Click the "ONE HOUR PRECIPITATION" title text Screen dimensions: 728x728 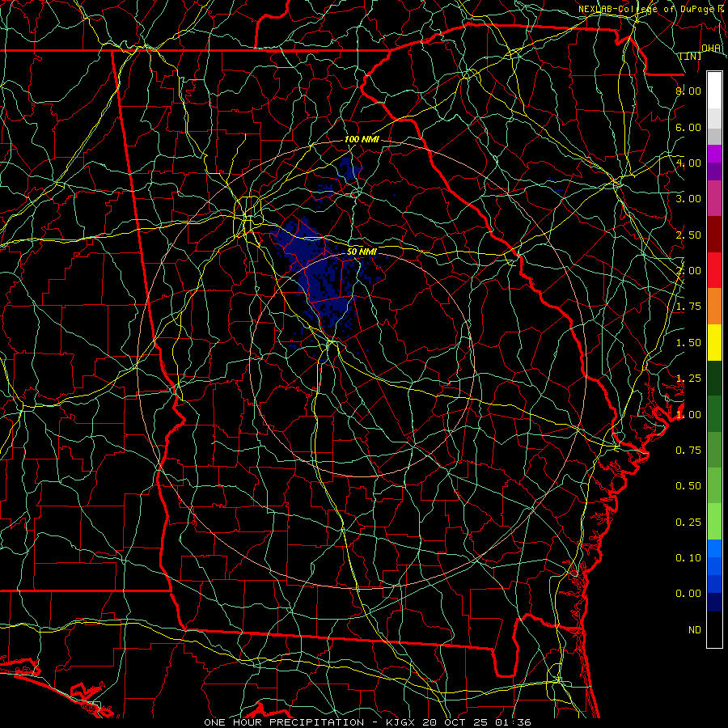(284, 722)
